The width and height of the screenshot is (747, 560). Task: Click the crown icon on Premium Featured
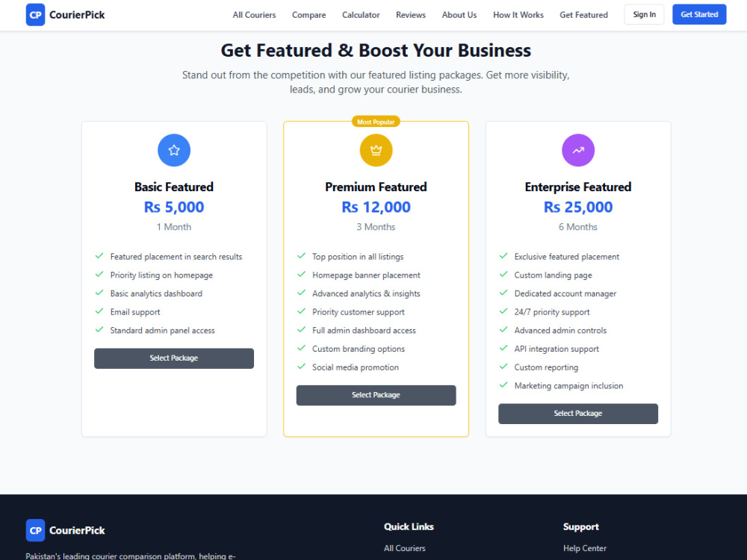click(376, 151)
